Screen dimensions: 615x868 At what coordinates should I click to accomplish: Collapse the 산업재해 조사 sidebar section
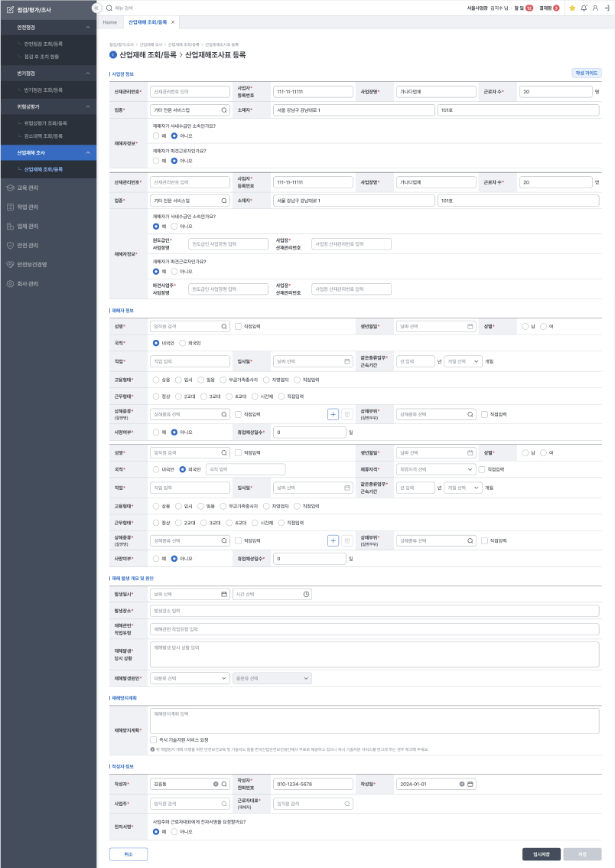(87, 153)
